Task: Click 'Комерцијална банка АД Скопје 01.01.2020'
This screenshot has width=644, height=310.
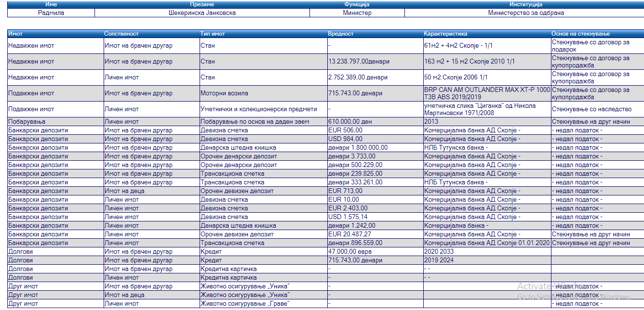Action: (487, 243)
